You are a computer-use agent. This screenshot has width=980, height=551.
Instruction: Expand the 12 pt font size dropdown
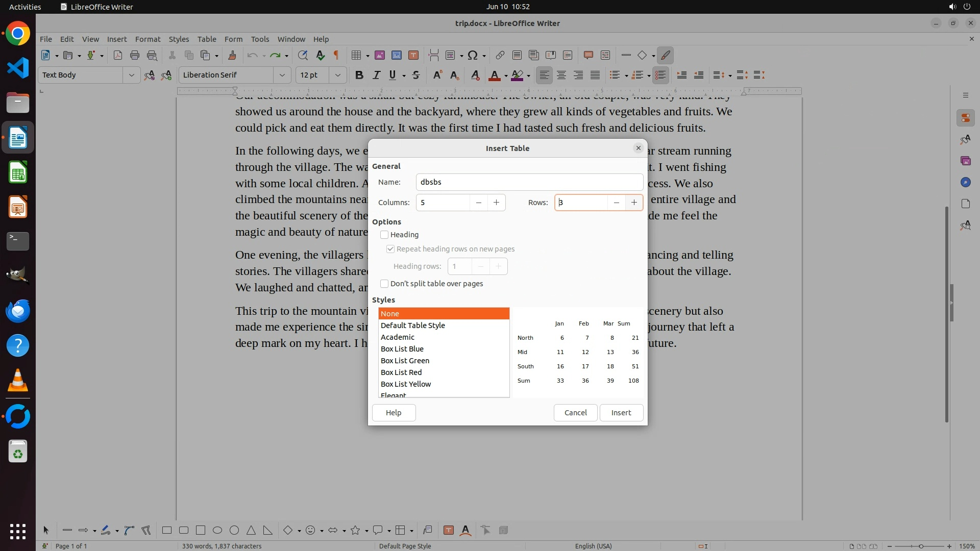[337, 75]
